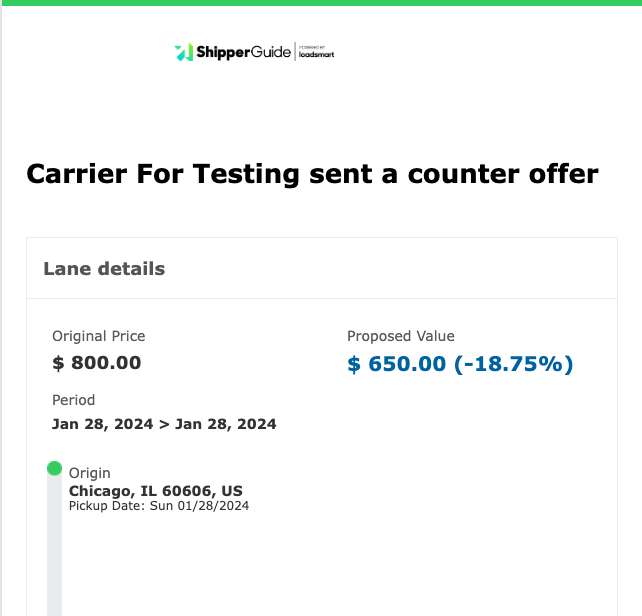
Task: Click the Period label
Action: pyautogui.click(x=73, y=400)
